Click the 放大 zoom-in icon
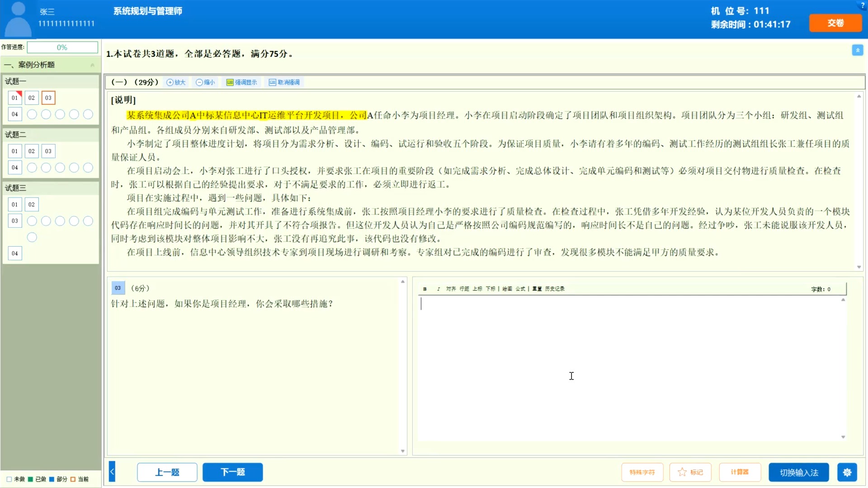The height and width of the screenshot is (488, 868). 176,82
